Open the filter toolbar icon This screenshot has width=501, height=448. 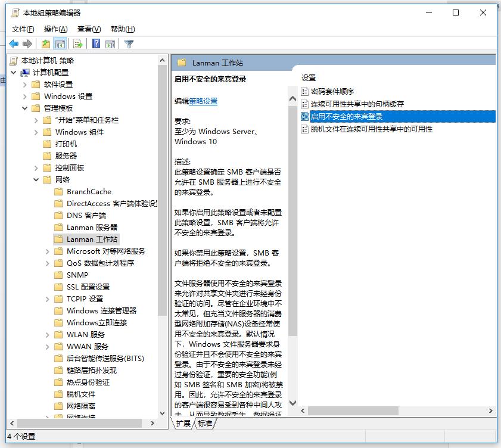pos(128,43)
